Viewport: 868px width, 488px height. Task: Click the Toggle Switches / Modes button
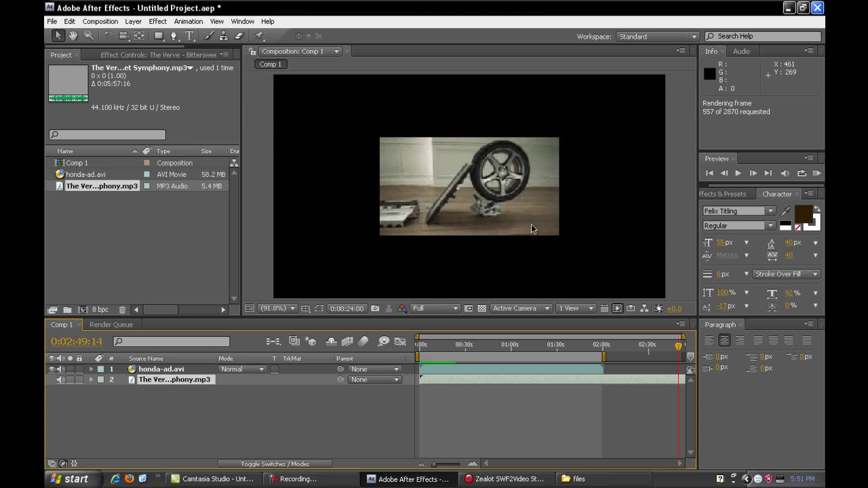(x=275, y=464)
